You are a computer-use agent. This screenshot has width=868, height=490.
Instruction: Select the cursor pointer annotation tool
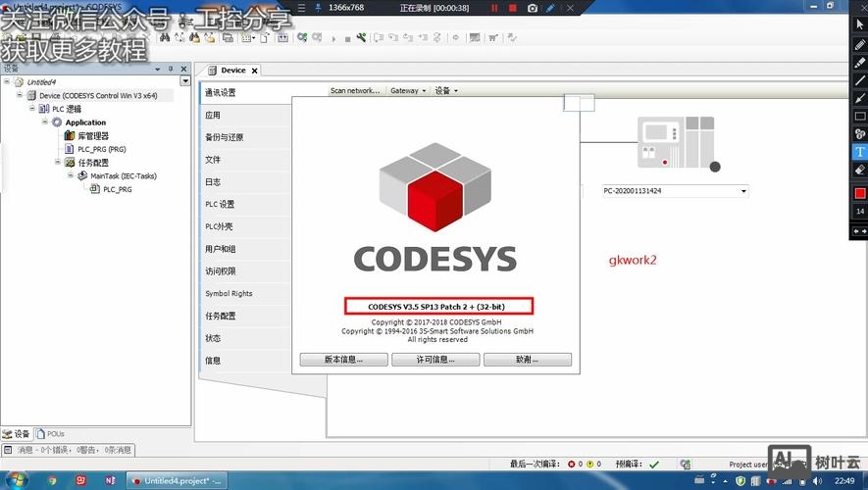pyautogui.click(x=860, y=24)
